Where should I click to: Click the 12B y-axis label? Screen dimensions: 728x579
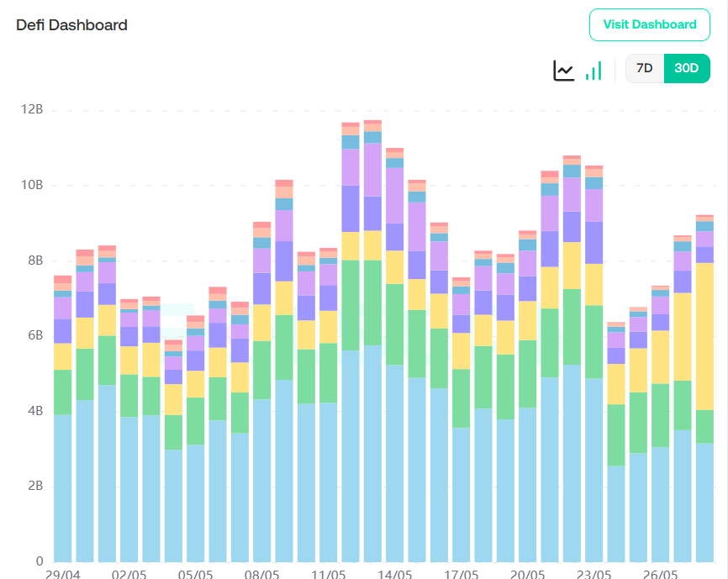tap(34, 110)
